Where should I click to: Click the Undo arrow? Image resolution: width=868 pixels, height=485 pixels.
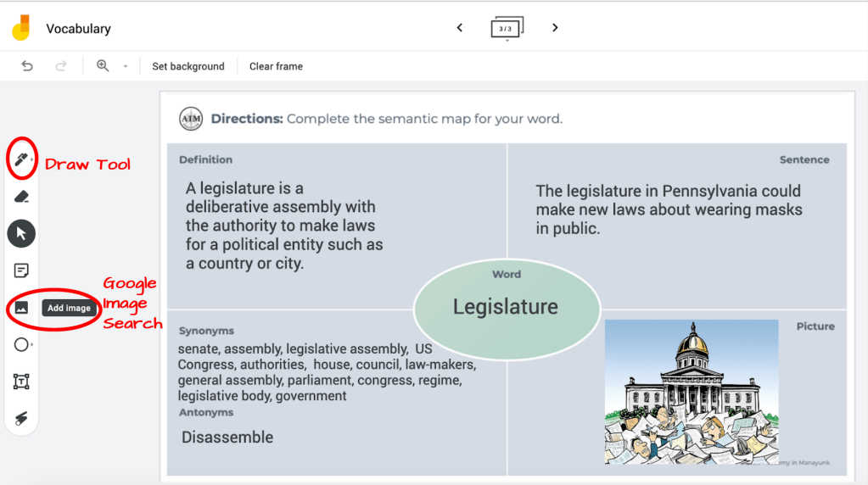pyautogui.click(x=27, y=66)
